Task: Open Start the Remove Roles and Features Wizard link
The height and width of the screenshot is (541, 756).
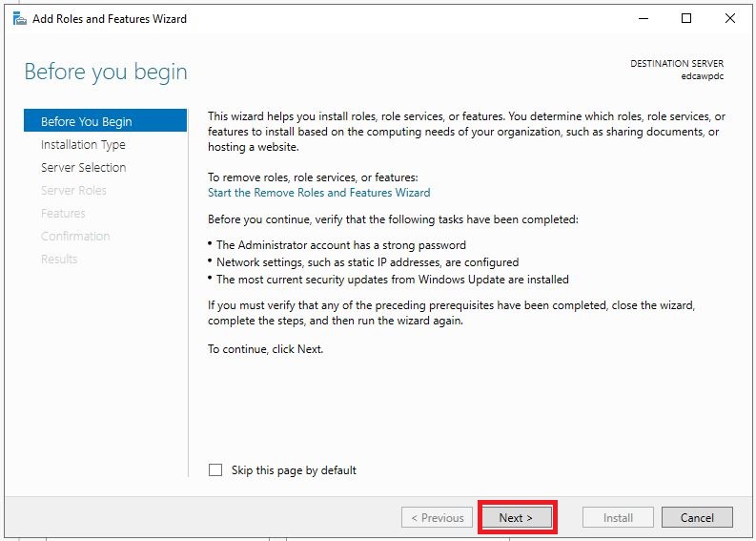Action: pyautogui.click(x=318, y=193)
